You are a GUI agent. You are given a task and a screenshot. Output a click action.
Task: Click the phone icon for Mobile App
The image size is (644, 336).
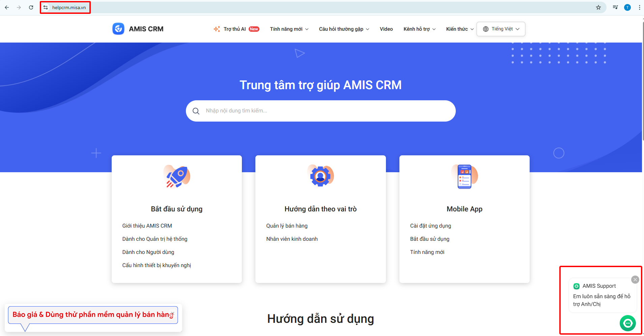465,176
